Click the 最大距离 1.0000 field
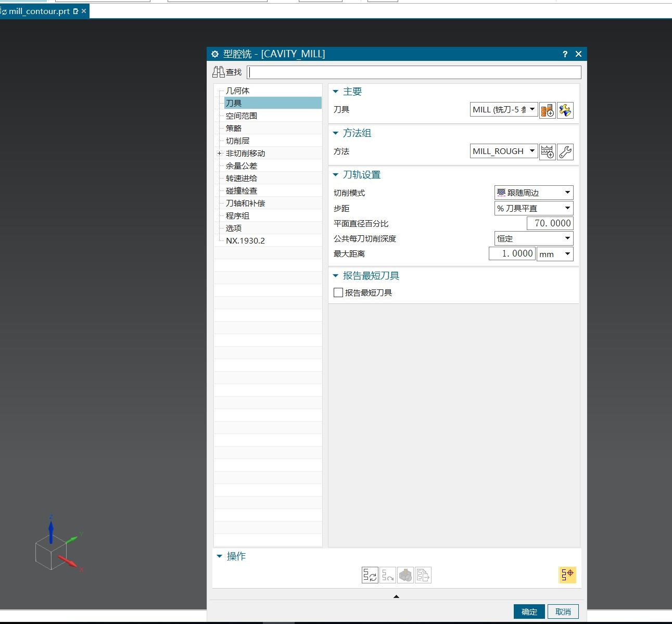Screen dimensions: 672x624 pyautogui.click(x=512, y=253)
